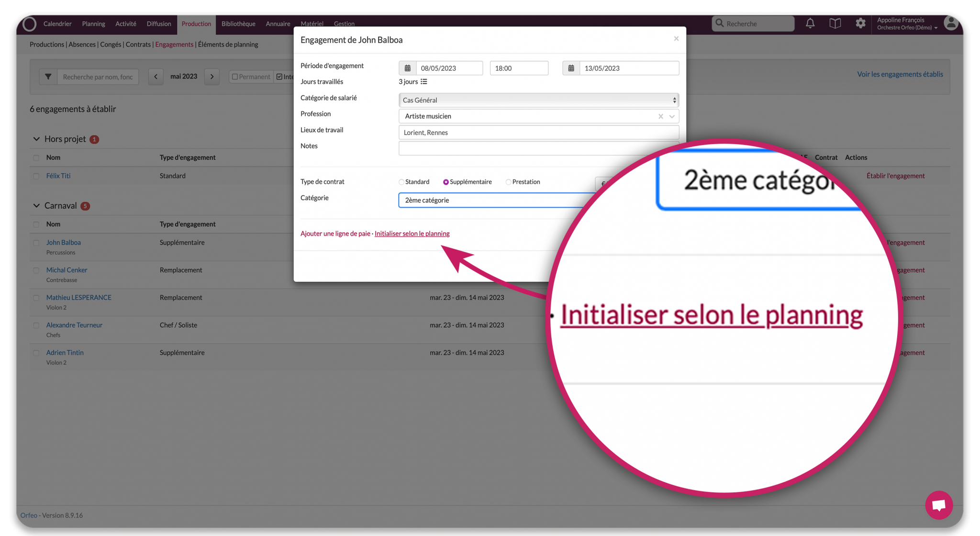
Task: Click the Orfeo circle logo icon
Action: (x=29, y=23)
